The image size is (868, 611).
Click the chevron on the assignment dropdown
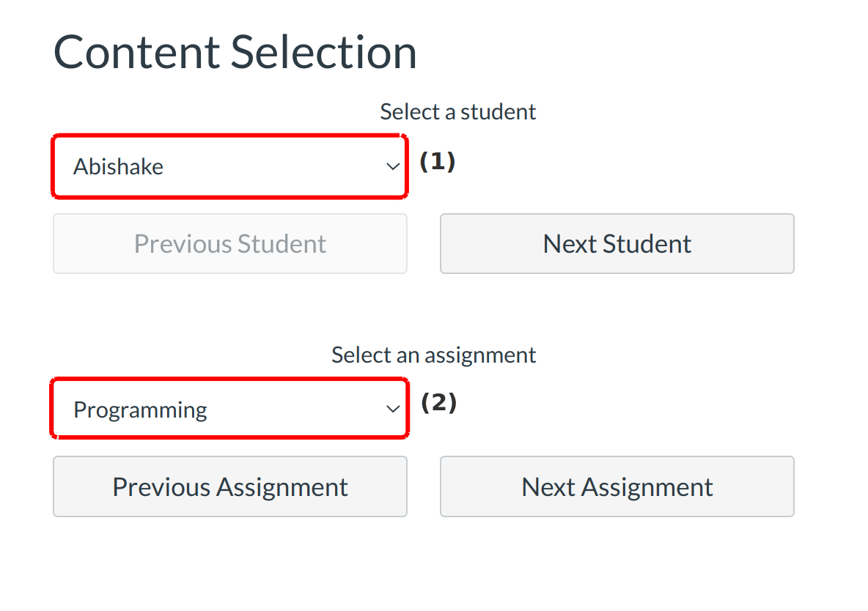point(393,409)
